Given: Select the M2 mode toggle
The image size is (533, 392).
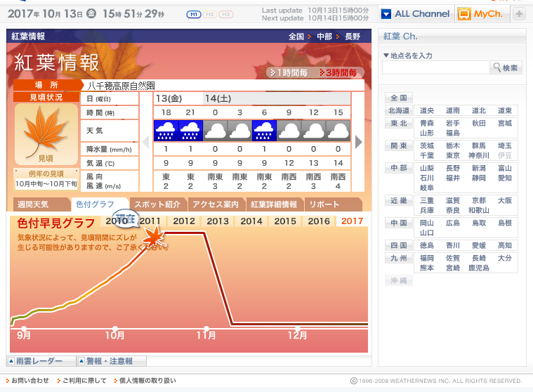Looking at the screenshot, I should [x=210, y=14].
